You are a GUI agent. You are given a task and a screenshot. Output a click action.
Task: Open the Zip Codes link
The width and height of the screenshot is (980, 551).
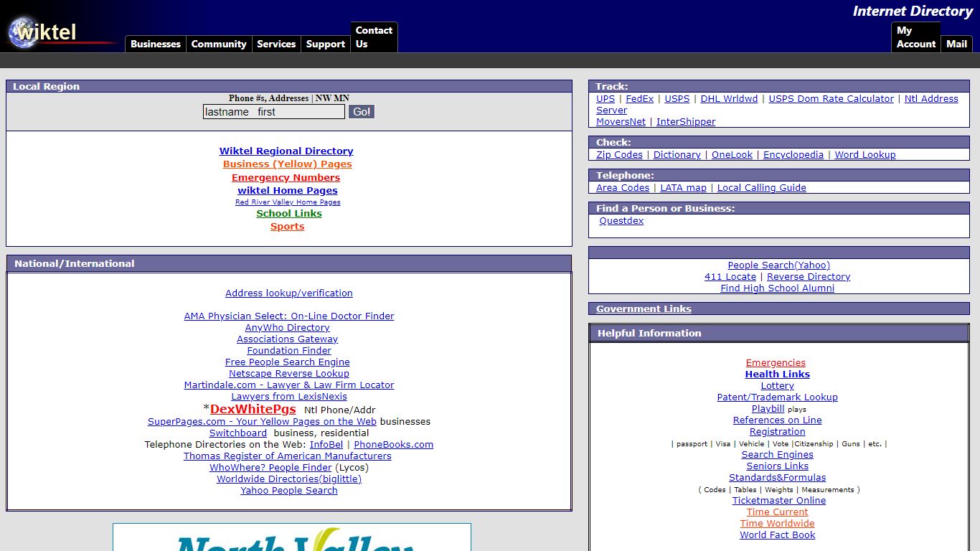(620, 155)
